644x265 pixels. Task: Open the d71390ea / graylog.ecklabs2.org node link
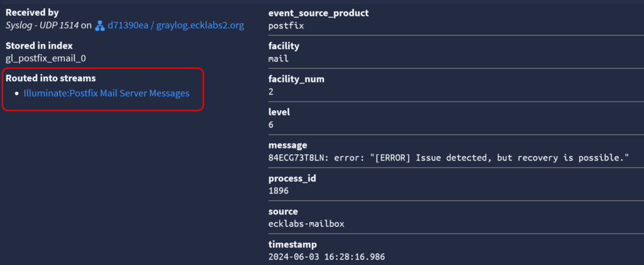click(175, 26)
